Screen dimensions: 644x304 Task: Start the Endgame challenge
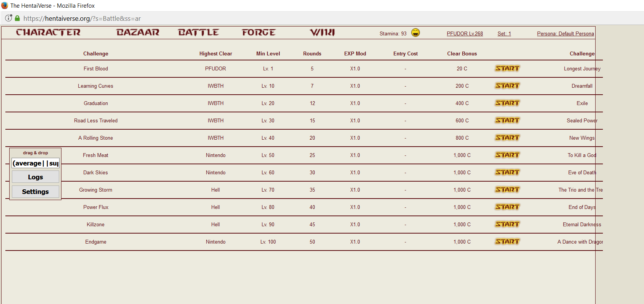click(507, 242)
